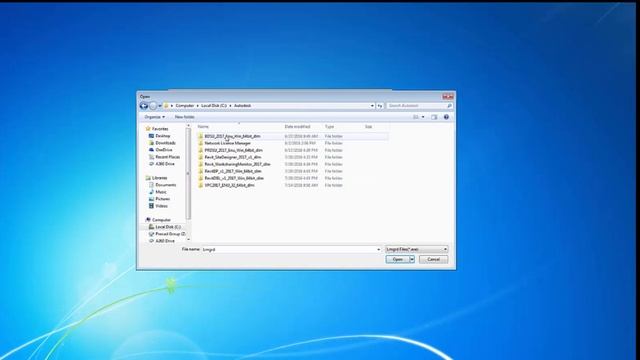The width and height of the screenshot is (640, 360).
Task: Select the RevitBP 2017 folder row
Action: [x=292, y=171]
